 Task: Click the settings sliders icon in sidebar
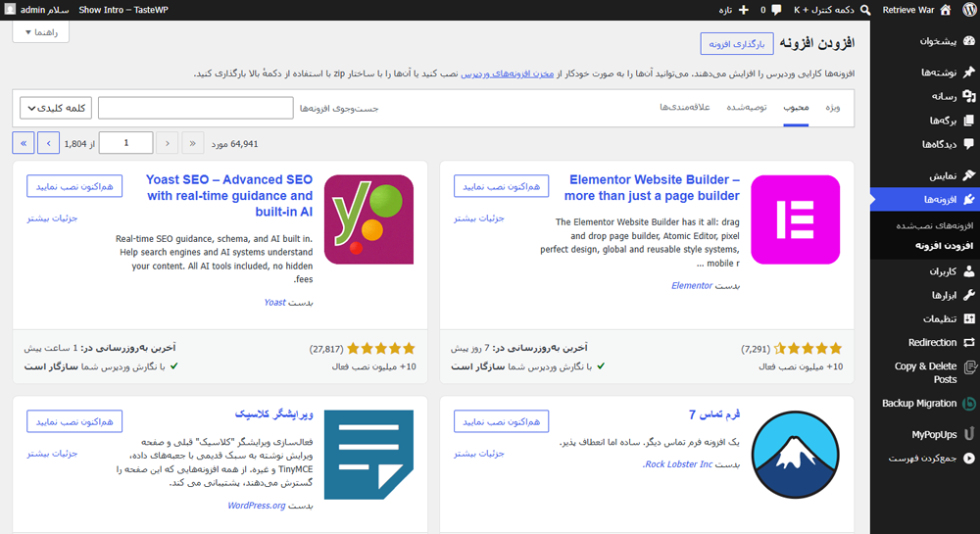(969, 318)
